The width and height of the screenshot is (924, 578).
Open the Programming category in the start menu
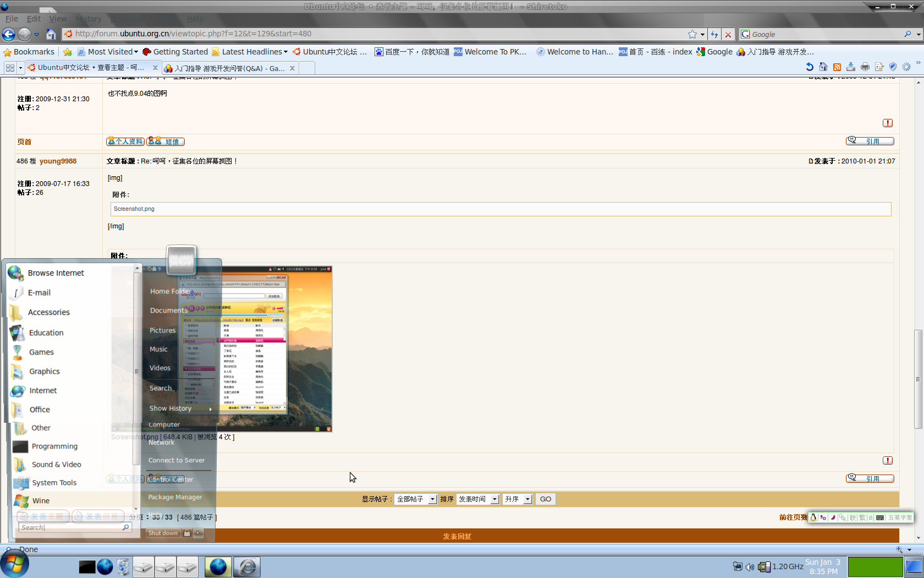click(x=54, y=446)
